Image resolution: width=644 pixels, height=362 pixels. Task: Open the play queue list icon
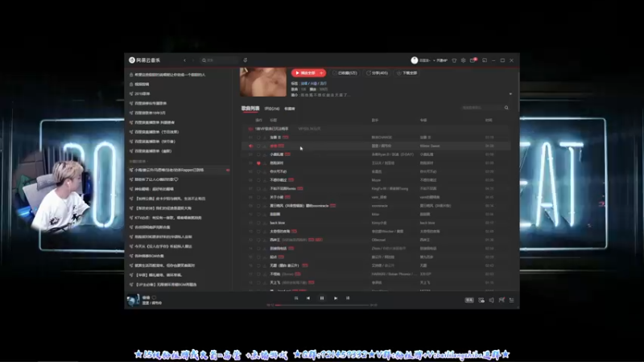click(512, 300)
